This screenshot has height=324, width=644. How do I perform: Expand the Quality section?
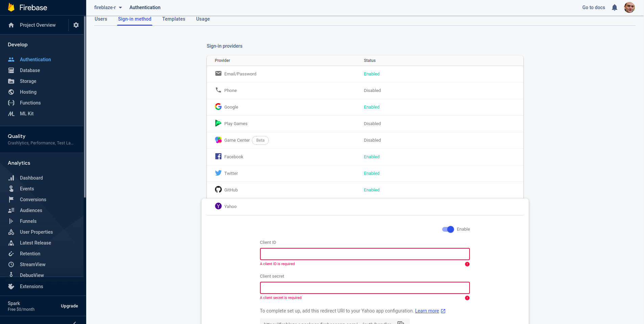pos(42,139)
